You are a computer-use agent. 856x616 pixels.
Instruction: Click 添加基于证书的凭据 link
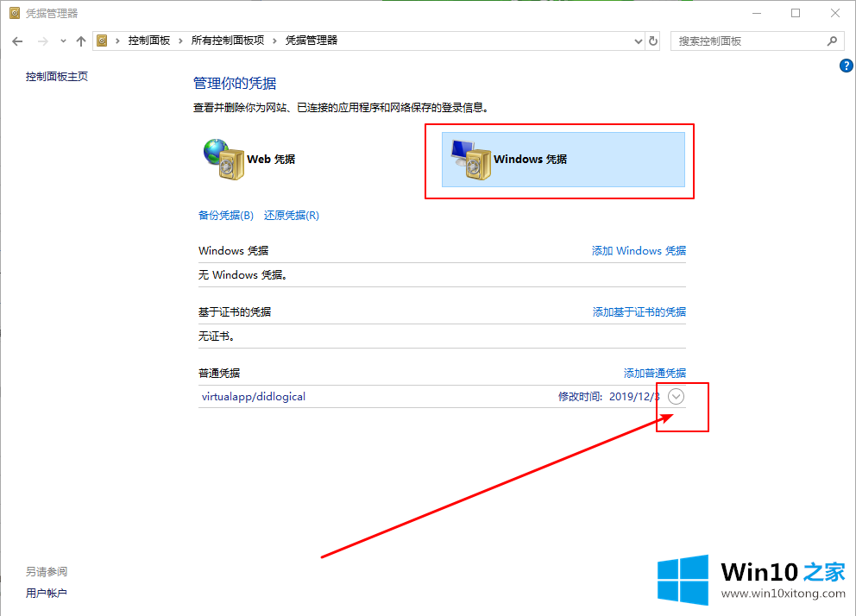coord(639,312)
